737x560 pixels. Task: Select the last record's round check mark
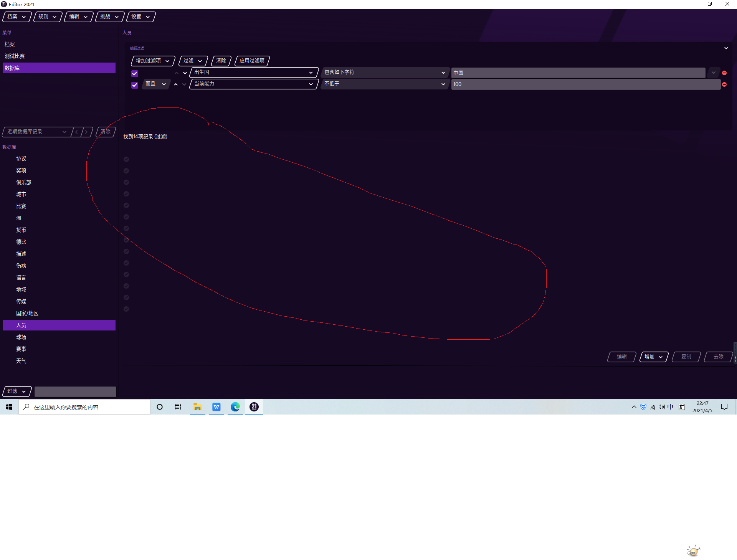pos(126,309)
